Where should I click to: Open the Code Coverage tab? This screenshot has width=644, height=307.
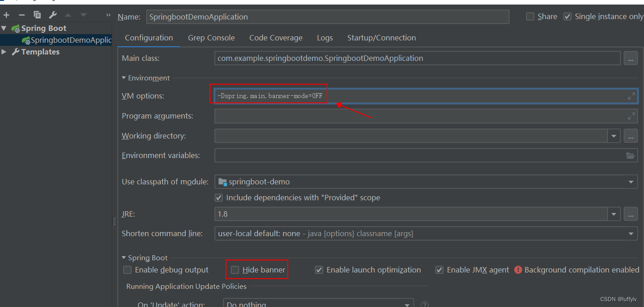pyautogui.click(x=276, y=38)
